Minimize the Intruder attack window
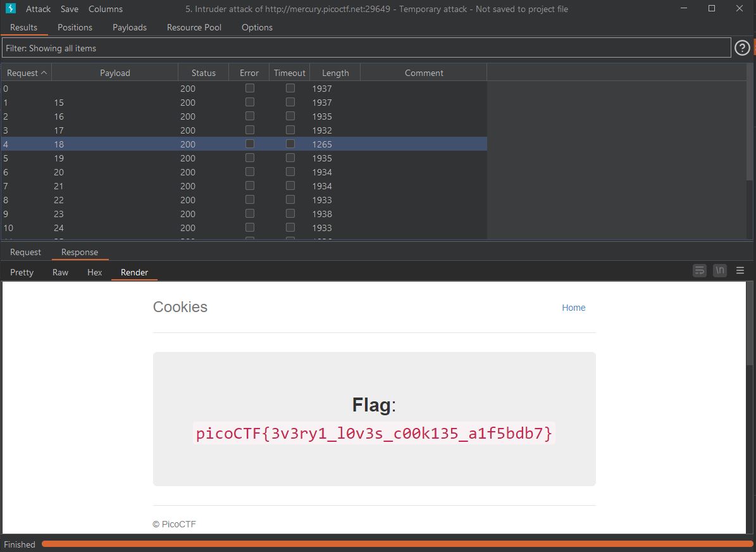The height and width of the screenshot is (552, 756). coord(684,9)
